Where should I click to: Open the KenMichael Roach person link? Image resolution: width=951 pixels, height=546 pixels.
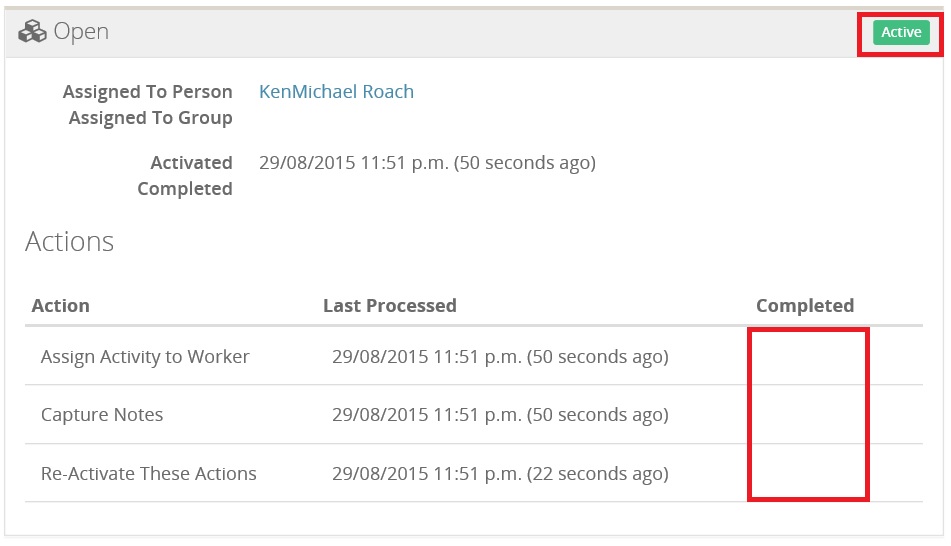pos(336,92)
